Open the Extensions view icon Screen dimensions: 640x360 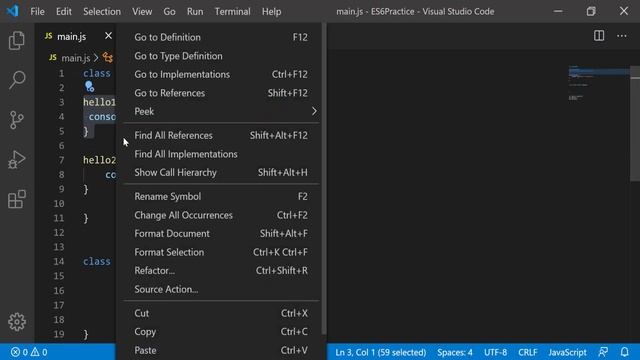click(17, 199)
